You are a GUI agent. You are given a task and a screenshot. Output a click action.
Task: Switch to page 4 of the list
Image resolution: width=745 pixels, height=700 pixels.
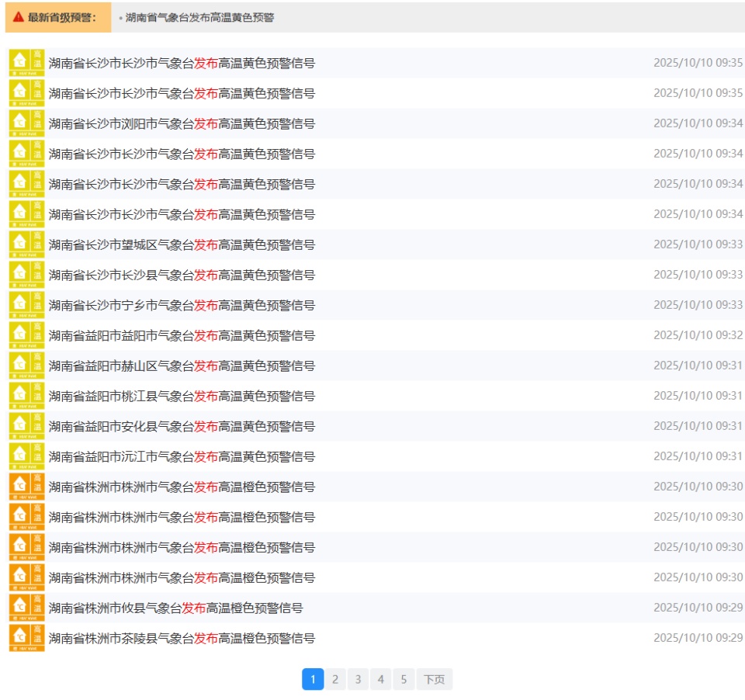click(380, 680)
